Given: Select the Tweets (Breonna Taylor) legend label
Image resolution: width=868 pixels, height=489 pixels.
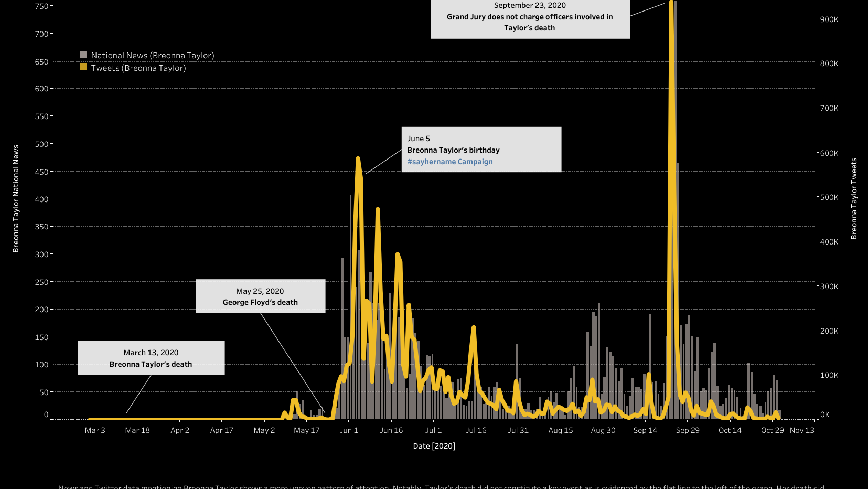Looking at the screenshot, I should [x=138, y=68].
